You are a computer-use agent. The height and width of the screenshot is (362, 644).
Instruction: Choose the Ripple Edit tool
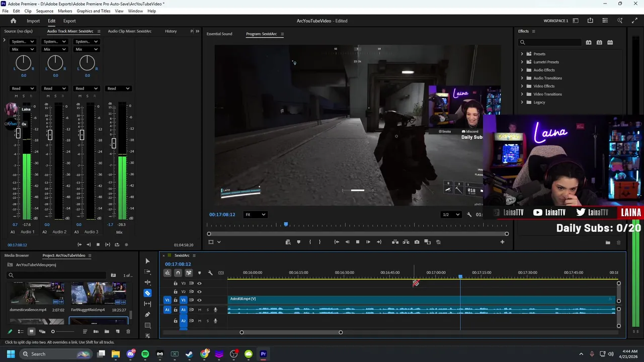[x=147, y=282]
